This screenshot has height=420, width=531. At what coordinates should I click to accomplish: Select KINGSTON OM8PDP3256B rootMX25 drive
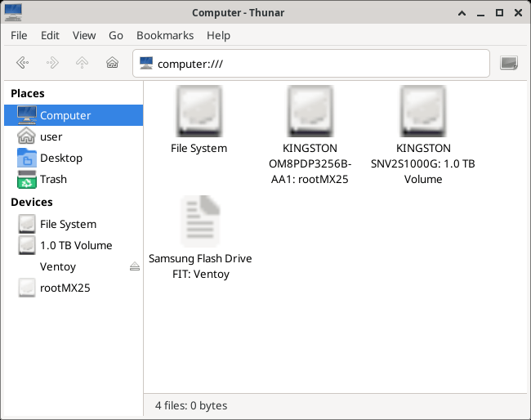pos(310,111)
